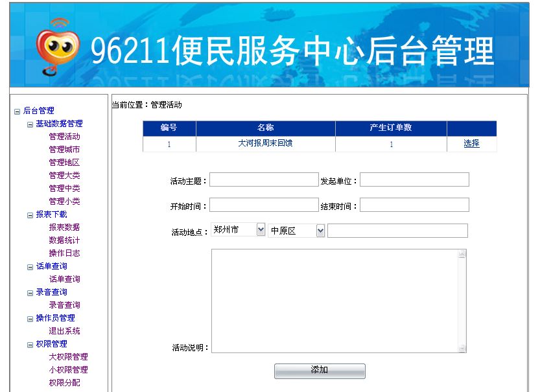Screen dimensions: 540x392
Task: Focus the 开始时间 input field
Action: pyautogui.click(x=264, y=205)
